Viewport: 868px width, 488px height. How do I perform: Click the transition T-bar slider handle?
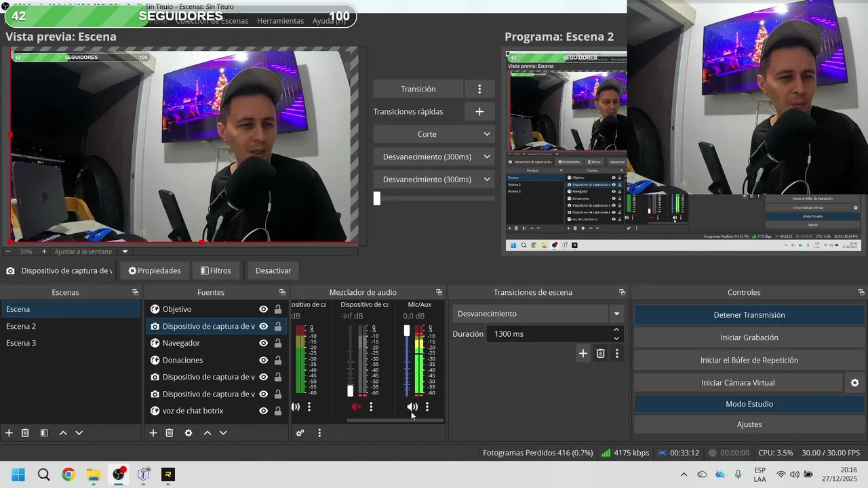click(377, 198)
